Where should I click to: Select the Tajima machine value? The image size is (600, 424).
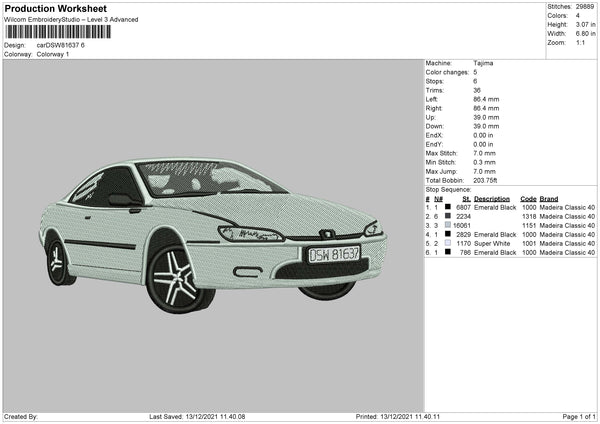[x=483, y=63]
